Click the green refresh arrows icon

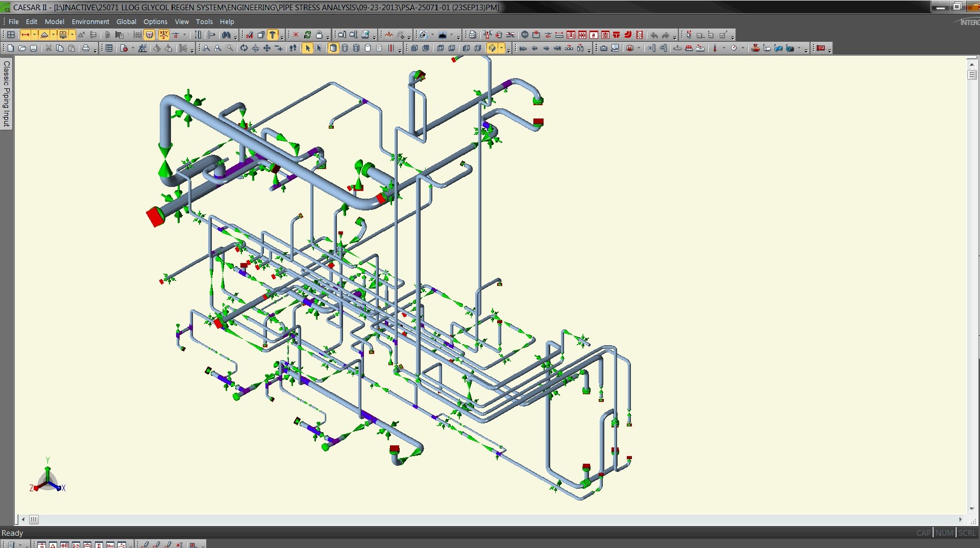pyautogui.click(x=307, y=35)
